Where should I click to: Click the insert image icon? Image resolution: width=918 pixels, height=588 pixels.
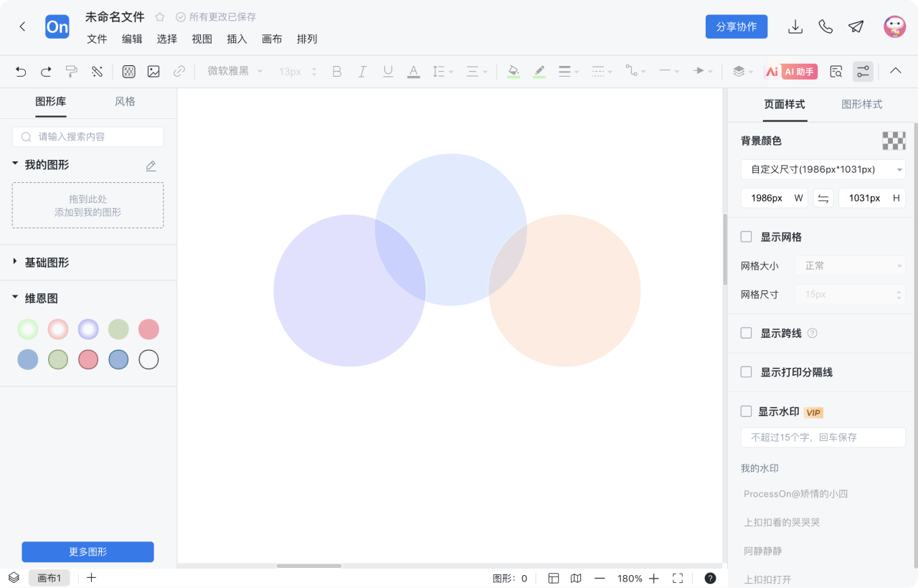pyautogui.click(x=153, y=71)
